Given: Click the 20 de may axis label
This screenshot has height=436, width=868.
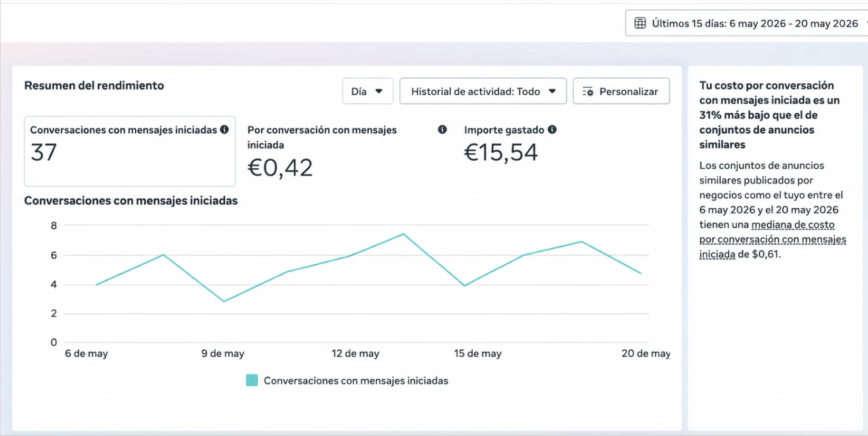Looking at the screenshot, I should coord(646,353).
